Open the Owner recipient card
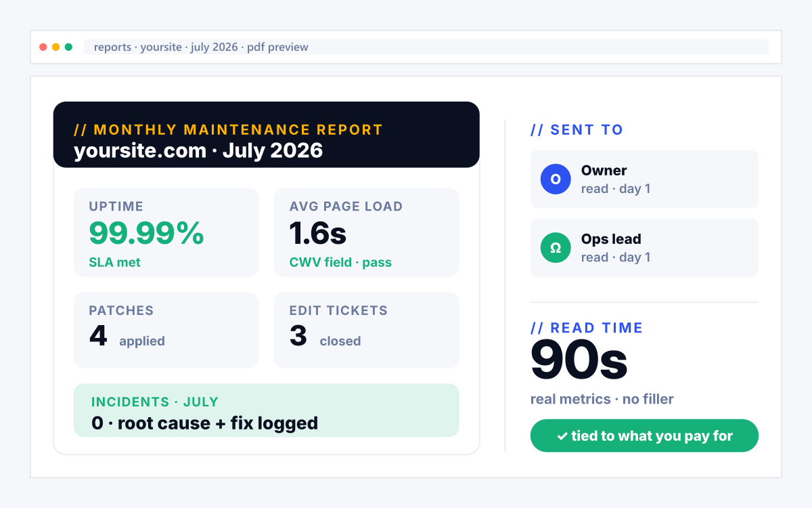Screen dimensions: 812x508 (644, 179)
